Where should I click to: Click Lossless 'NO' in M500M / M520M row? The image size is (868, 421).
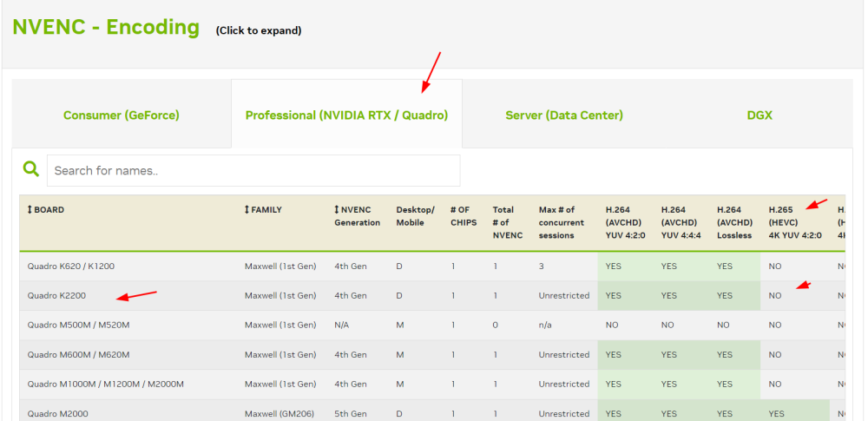point(724,326)
